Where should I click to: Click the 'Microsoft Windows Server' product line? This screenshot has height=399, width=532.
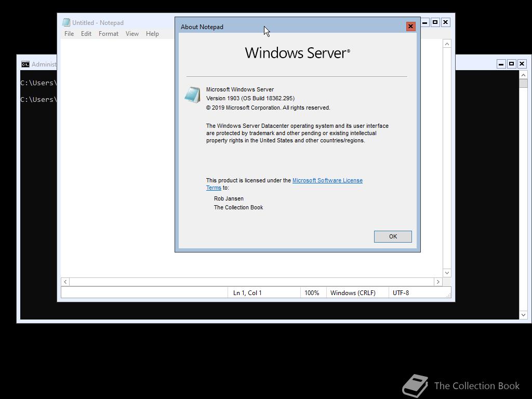tap(240, 89)
